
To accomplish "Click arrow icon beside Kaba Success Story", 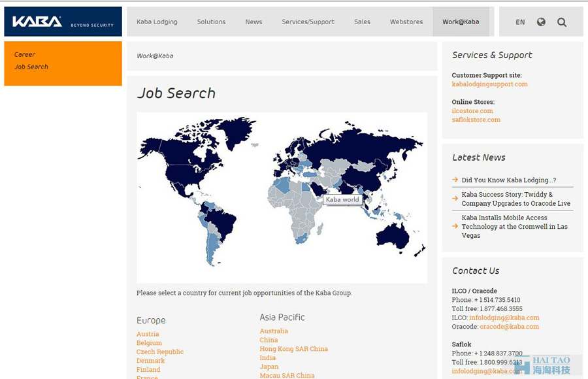I will click(x=455, y=198).
